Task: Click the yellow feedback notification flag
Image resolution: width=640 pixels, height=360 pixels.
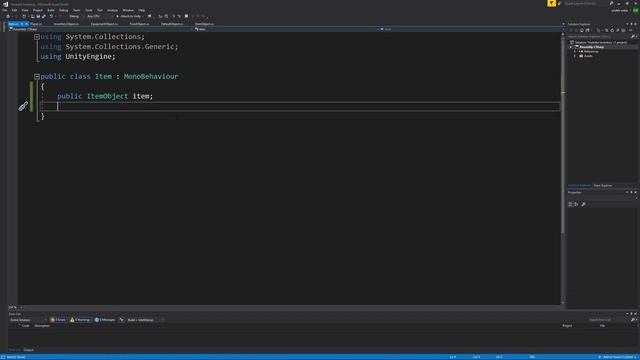Action: 551,3
